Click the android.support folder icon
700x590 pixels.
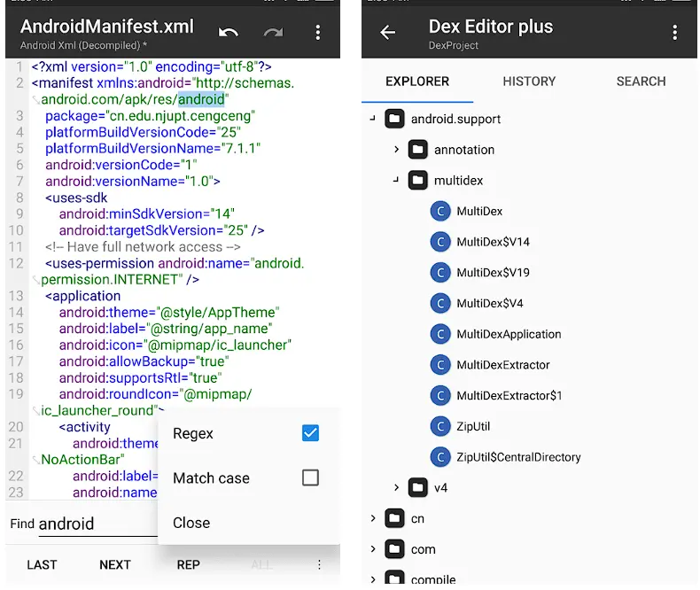[x=394, y=119]
